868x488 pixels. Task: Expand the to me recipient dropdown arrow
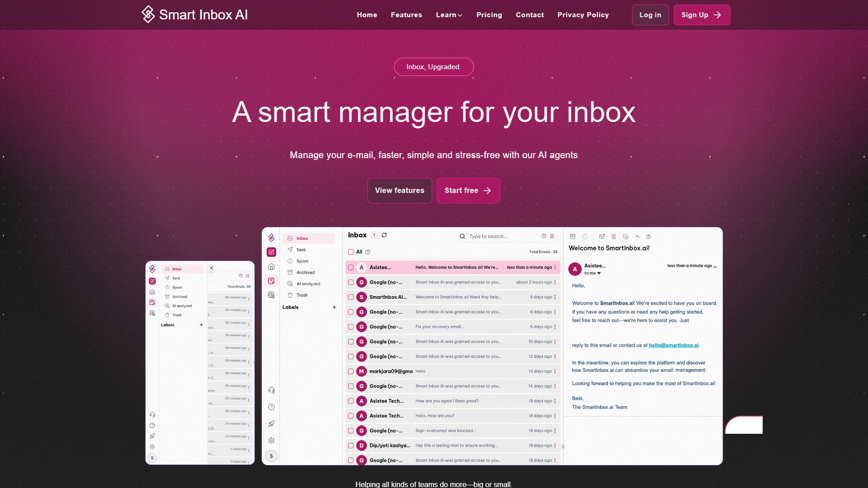tap(599, 273)
